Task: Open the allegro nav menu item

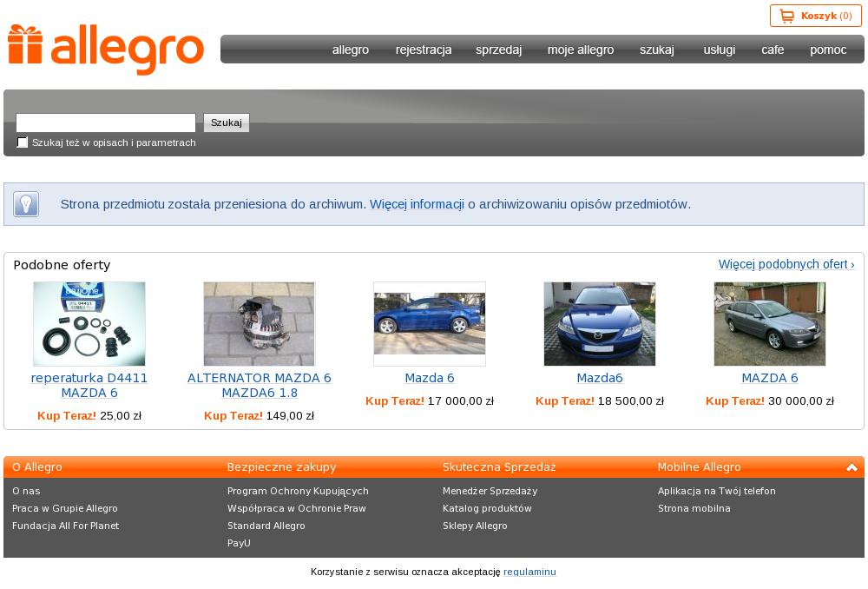Action: (351, 50)
